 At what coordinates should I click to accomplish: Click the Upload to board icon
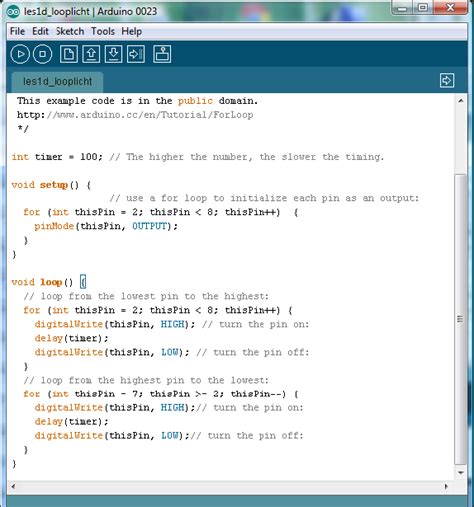pos(136,54)
